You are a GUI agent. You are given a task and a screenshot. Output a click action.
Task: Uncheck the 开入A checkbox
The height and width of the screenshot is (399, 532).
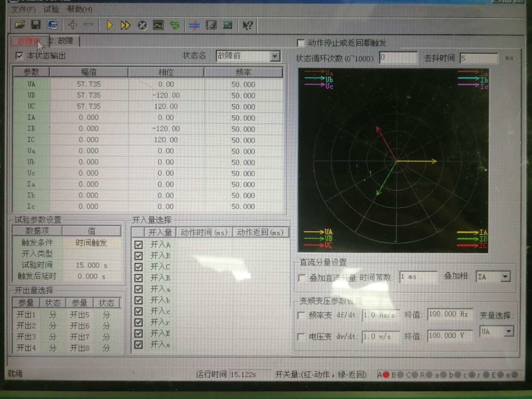(x=139, y=245)
